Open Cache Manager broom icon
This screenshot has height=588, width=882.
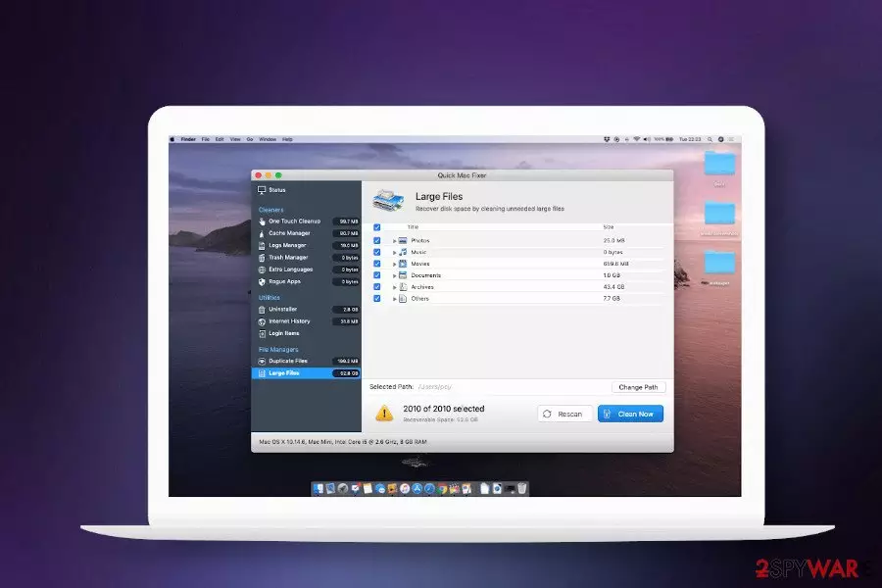pyautogui.click(x=262, y=233)
